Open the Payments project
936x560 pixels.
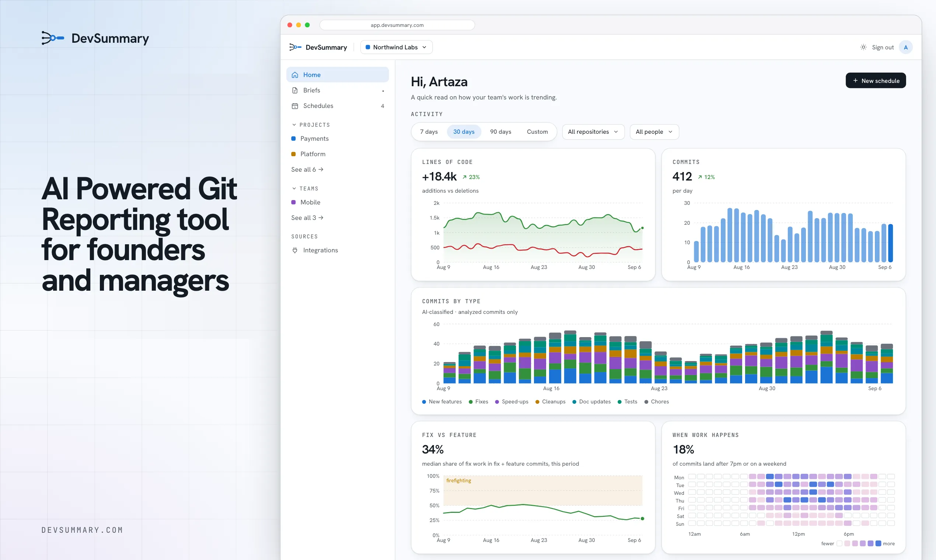point(338,139)
